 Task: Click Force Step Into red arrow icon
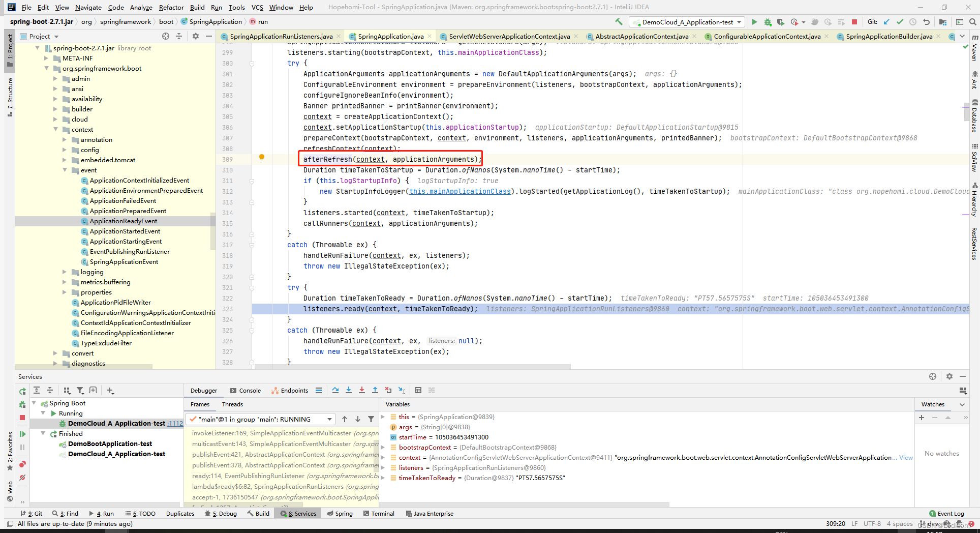pos(362,390)
